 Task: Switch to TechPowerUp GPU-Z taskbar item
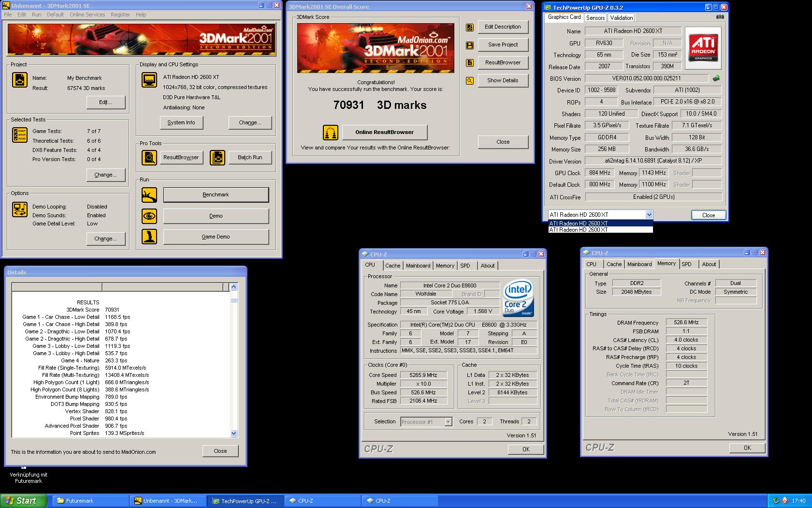pyautogui.click(x=246, y=501)
